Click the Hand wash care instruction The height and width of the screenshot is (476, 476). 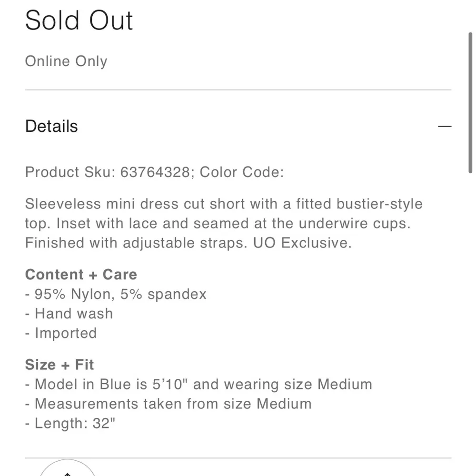click(69, 313)
